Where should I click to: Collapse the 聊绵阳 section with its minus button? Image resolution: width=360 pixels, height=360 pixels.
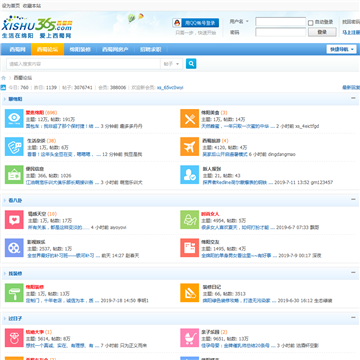(353, 98)
